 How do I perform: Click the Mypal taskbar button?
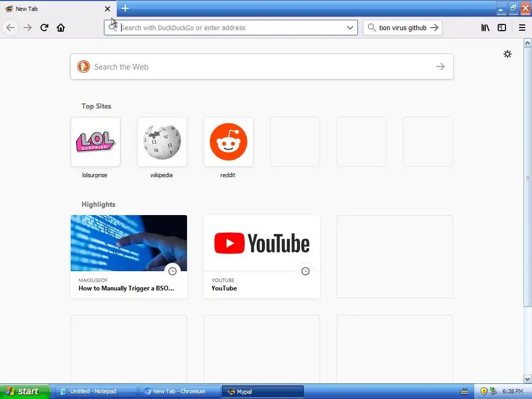point(262,391)
